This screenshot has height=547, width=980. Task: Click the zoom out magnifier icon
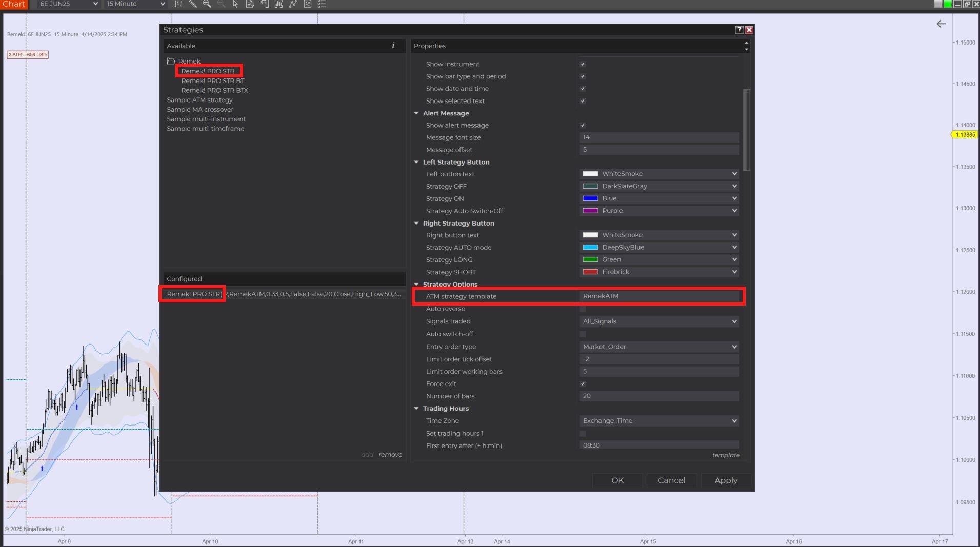[x=221, y=4]
